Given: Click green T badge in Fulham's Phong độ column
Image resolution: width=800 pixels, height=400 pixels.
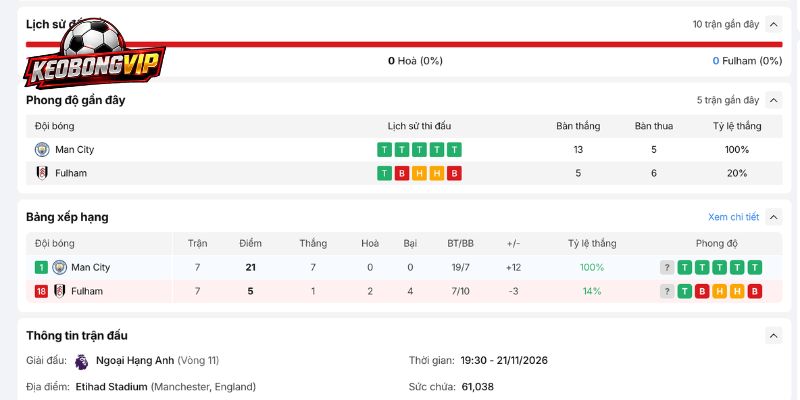Looking at the screenshot, I should coord(685,291).
